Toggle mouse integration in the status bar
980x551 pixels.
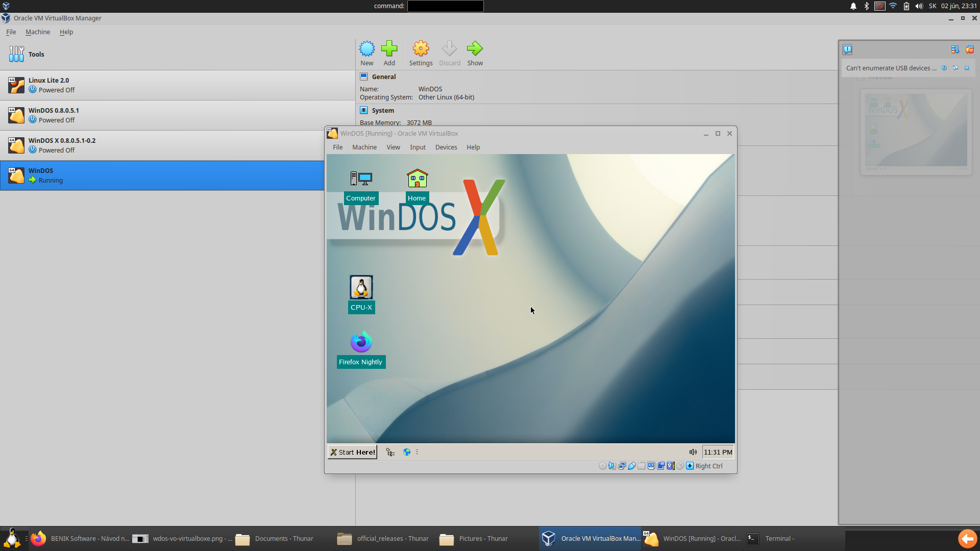point(680,466)
